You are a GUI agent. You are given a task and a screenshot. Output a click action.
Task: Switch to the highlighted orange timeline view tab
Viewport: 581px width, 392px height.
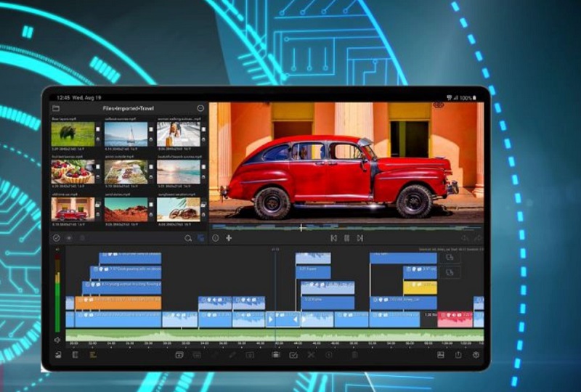[x=92, y=355]
